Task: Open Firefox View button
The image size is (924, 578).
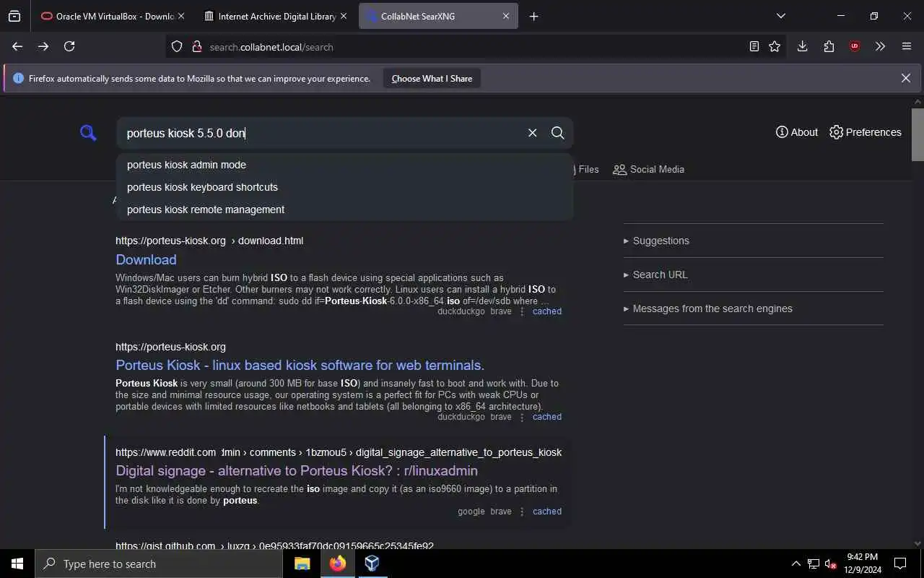Action: pos(14,16)
